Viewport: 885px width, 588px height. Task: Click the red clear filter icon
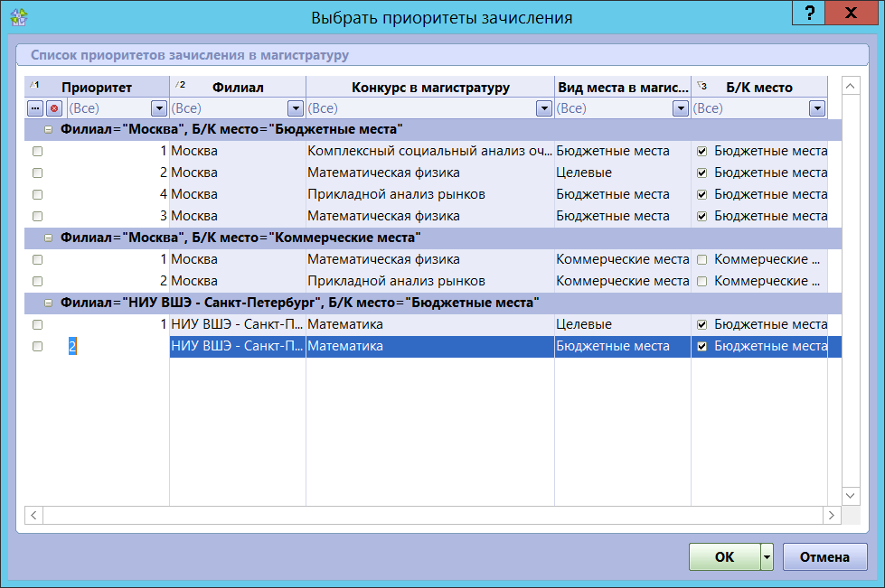click(x=53, y=108)
